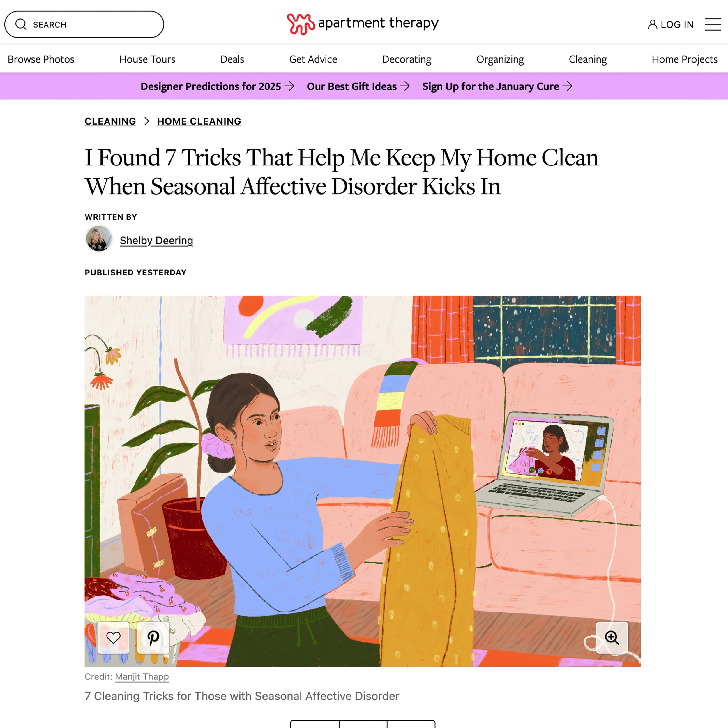Pin image with the Pinterest icon
This screenshot has width=728, height=728.
click(153, 637)
